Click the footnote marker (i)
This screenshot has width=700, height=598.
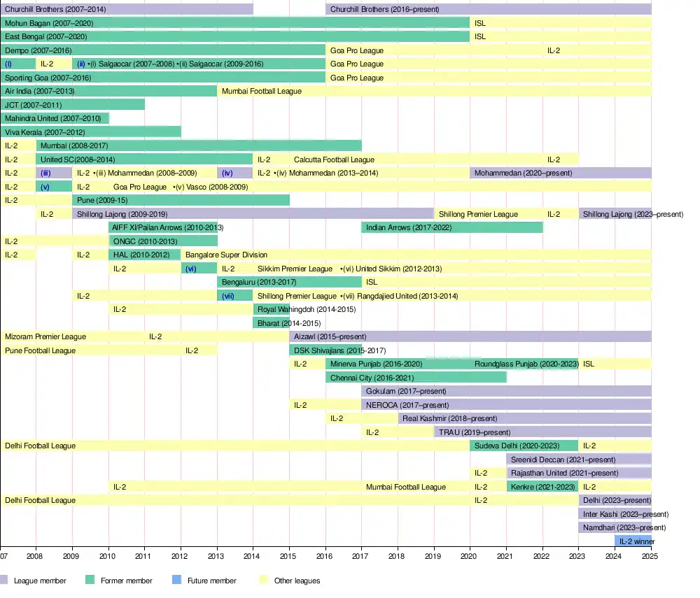[8, 64]
